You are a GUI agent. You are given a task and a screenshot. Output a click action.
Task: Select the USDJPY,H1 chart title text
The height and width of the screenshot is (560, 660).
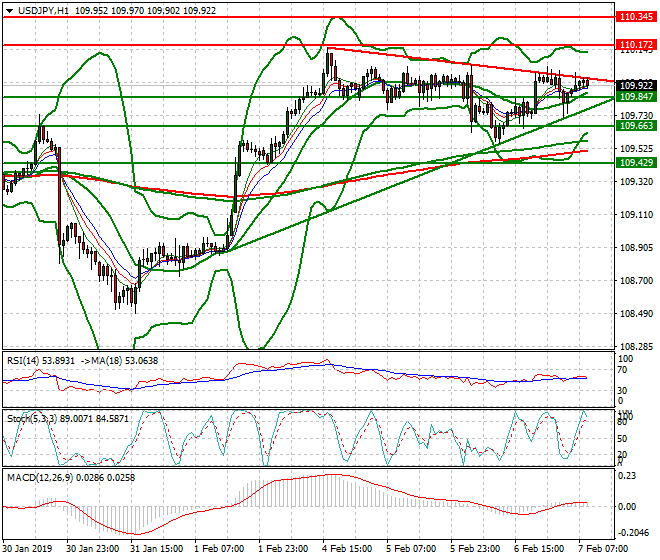[43, 11]
